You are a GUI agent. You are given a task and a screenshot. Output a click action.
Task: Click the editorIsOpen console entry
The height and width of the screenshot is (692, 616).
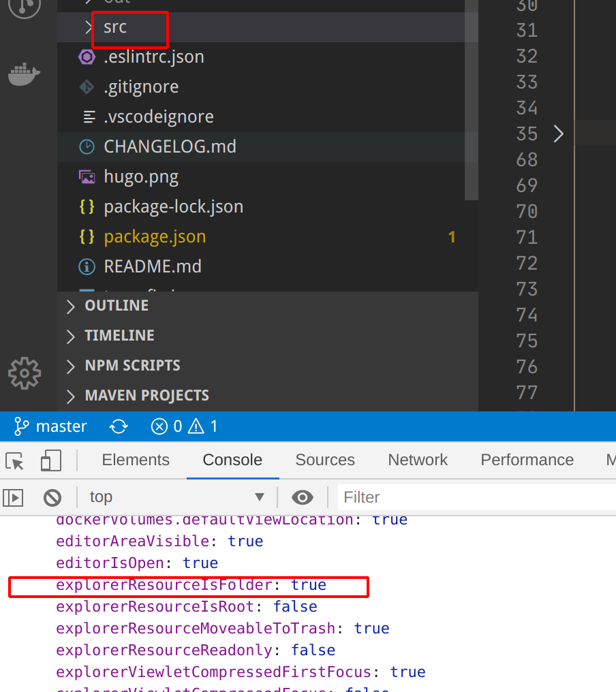tap(137, 563)
